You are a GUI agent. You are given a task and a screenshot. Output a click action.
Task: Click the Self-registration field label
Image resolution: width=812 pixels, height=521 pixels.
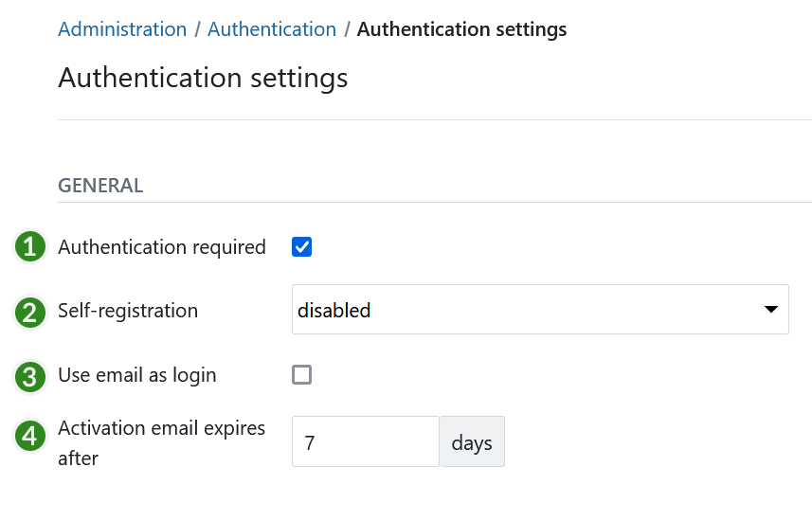pyautogui.click(x=128, y=310)
